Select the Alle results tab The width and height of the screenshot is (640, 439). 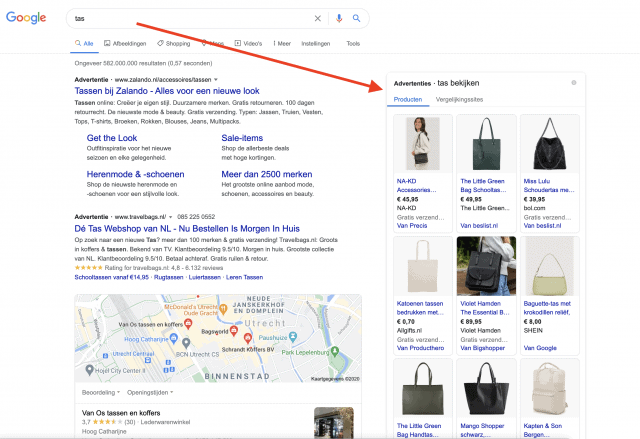pos(84,43)
